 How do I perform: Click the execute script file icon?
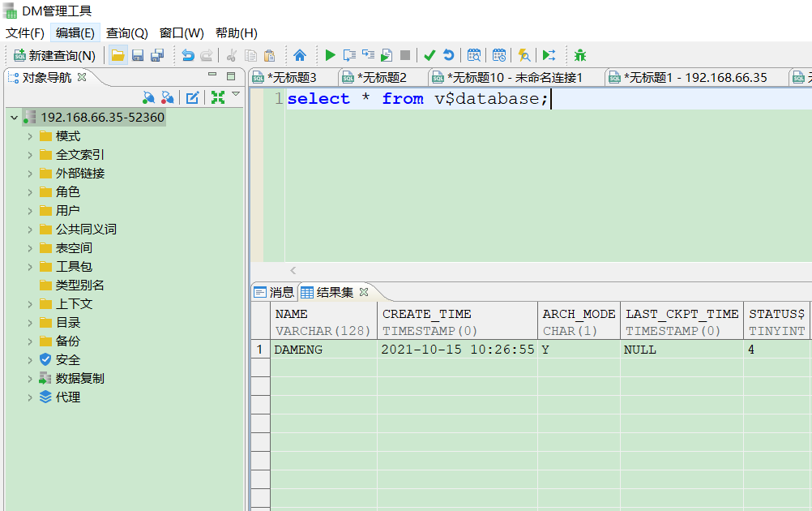[387, 55]
